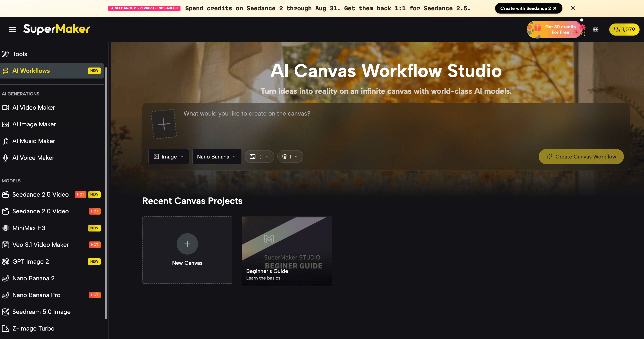Open the Seedance 2.5 Video model
Screen dimensions: 644x339
tap(52, 194)
